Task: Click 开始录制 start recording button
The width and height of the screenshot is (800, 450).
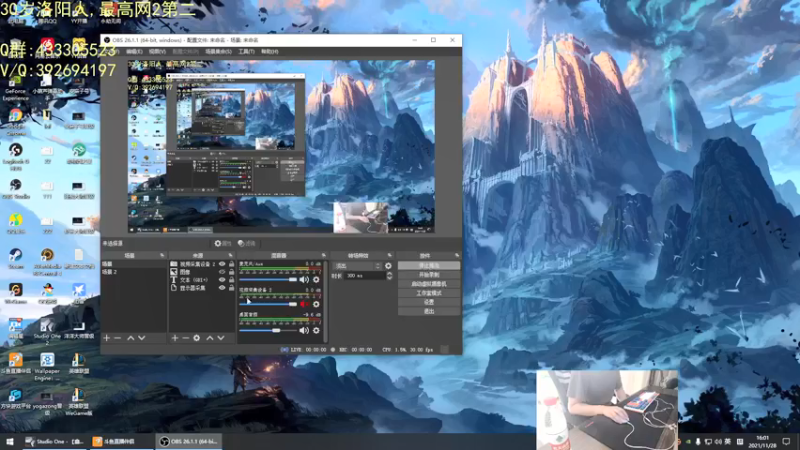Action: pos(429,275)
